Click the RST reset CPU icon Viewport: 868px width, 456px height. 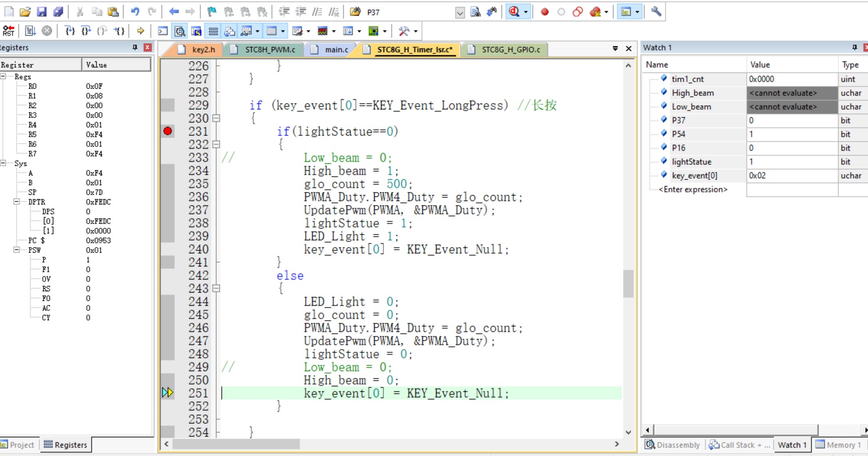tap(8, 31)
